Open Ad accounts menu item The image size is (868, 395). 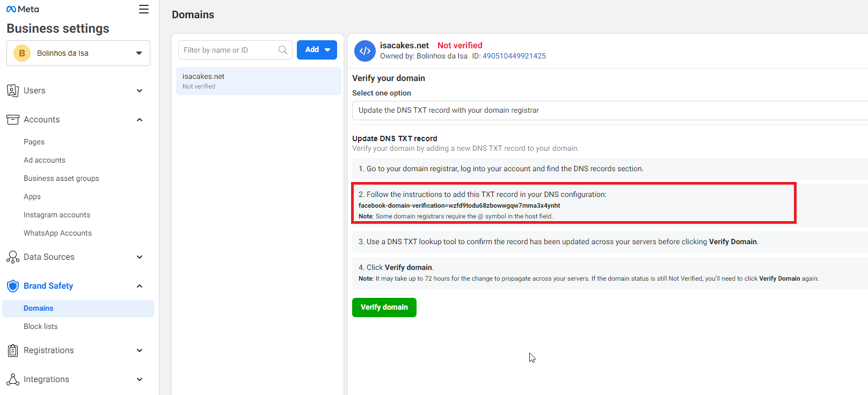(x=45, y=160)
